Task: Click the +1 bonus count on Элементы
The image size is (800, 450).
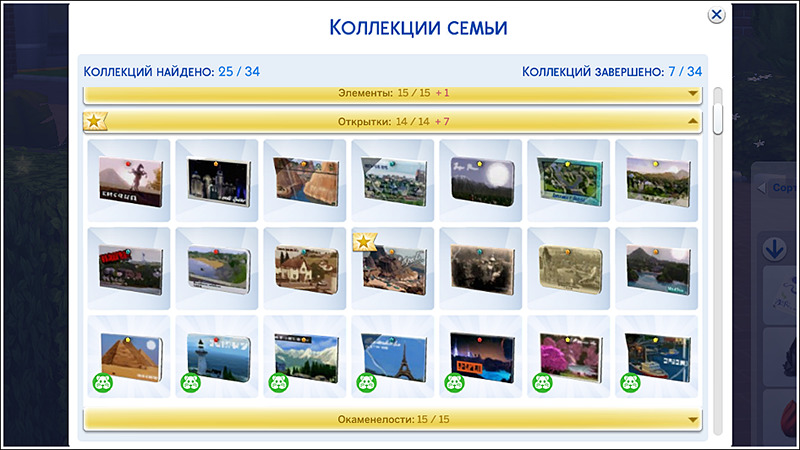Action: [442, 93]
